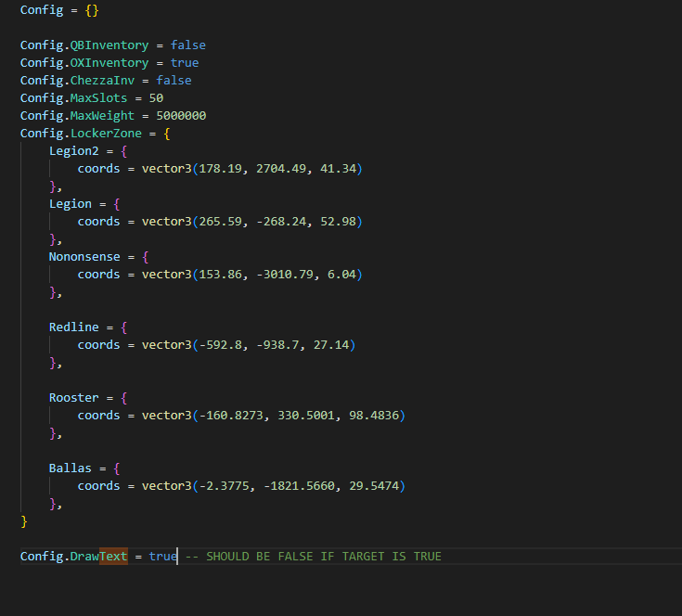Click the true value of Config.OXInventory

(x=185, y=63)
